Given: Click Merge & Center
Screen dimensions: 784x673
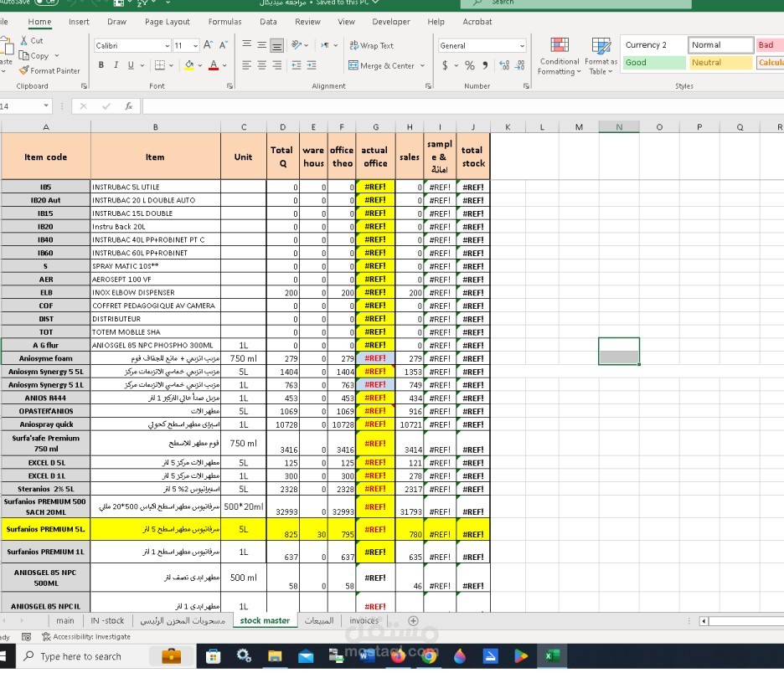Looking at the screenshot, I should [x=382, y=65].
